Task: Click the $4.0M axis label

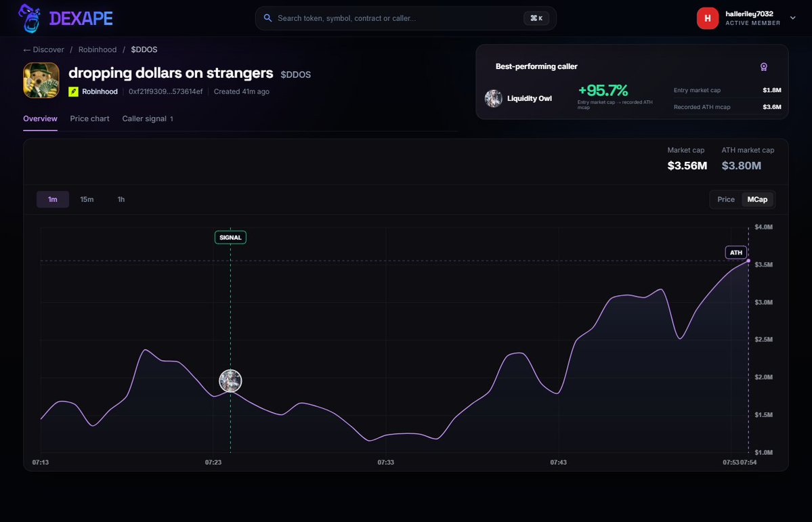Action: coord(763,227)
